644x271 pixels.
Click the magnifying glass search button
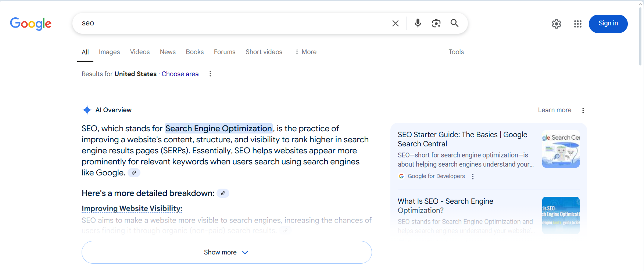click(455, 23)
